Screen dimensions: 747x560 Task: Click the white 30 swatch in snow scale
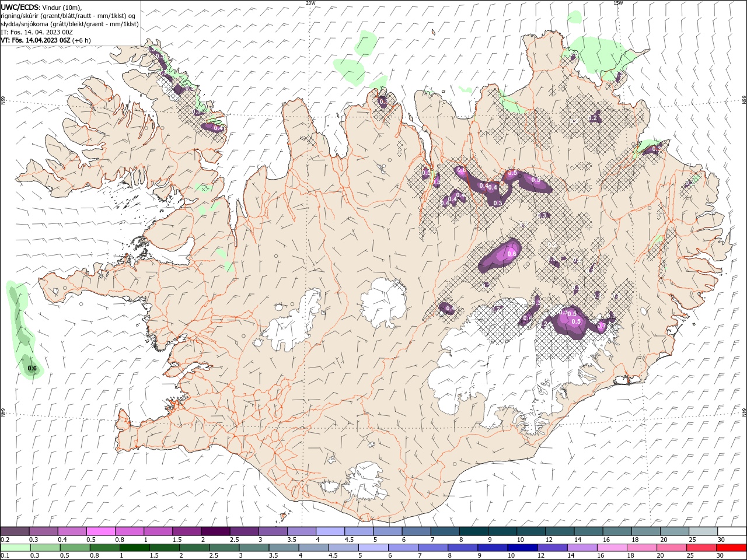(732, 531)
